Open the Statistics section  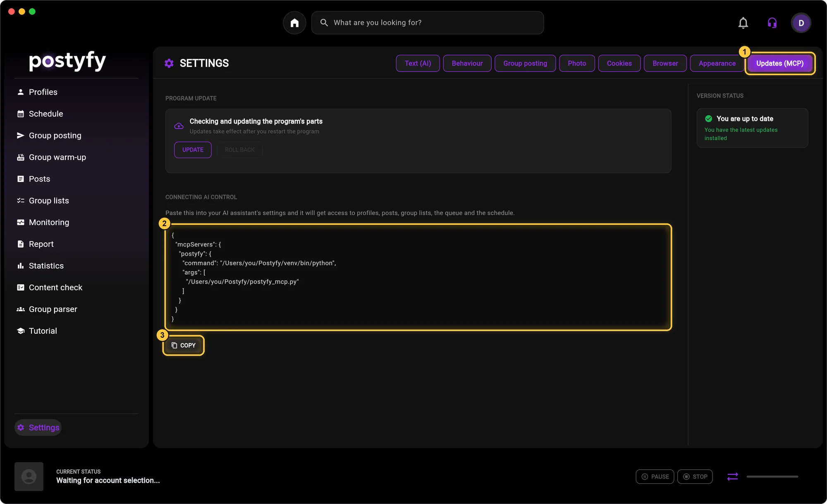(x=40, y=266)
